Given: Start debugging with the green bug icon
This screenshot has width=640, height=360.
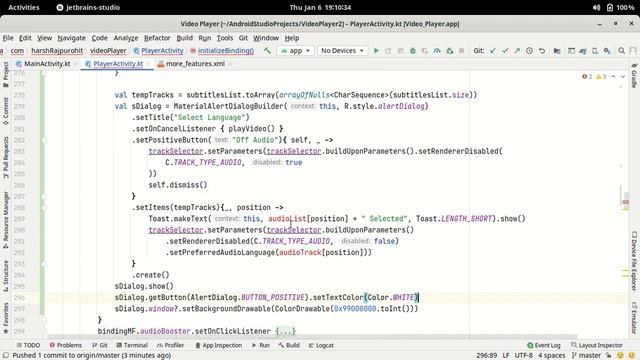Looking at the screenshot, I should click(413, 51).
